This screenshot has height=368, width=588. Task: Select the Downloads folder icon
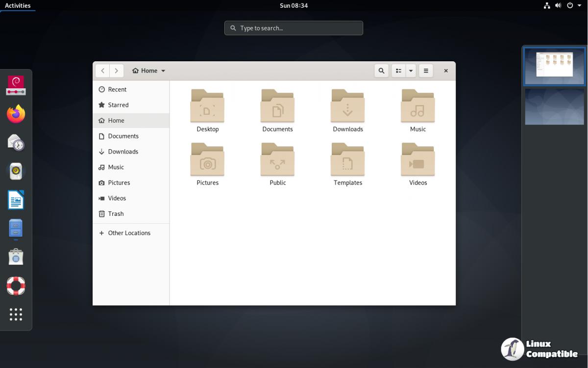click(347, 106)
